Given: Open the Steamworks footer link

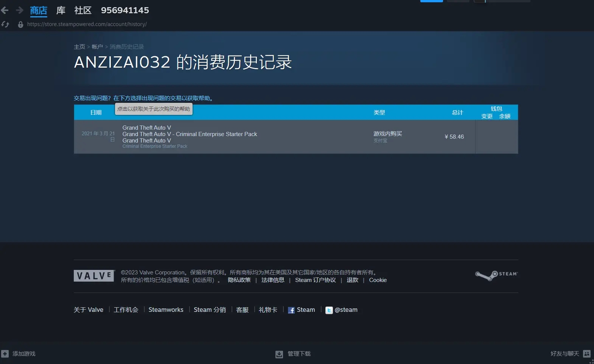Looking at the screenshot, I should tap(166, 310).
